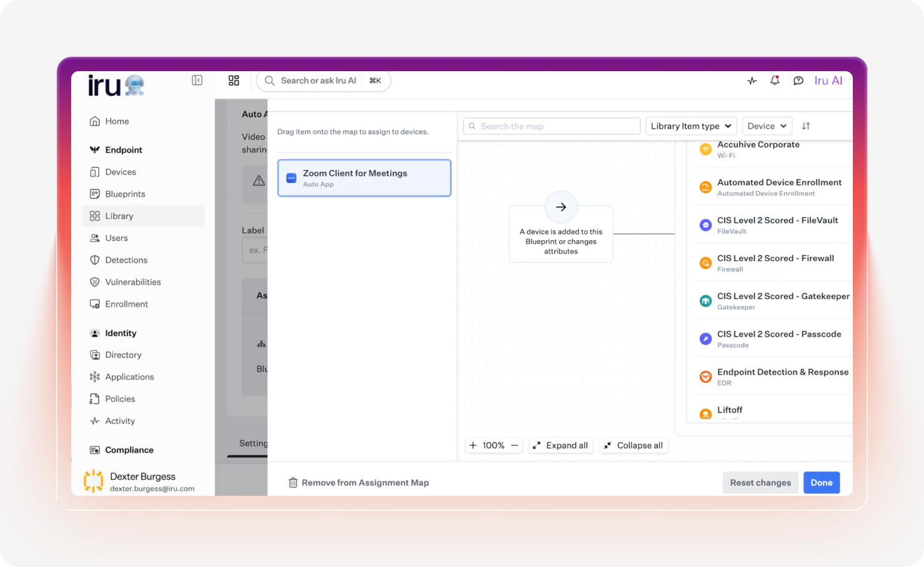This screenshot has width=924, height=567.
Task: Select Accuhive Corporate item text
Action: pyautogui.click(x=758, y=144)
